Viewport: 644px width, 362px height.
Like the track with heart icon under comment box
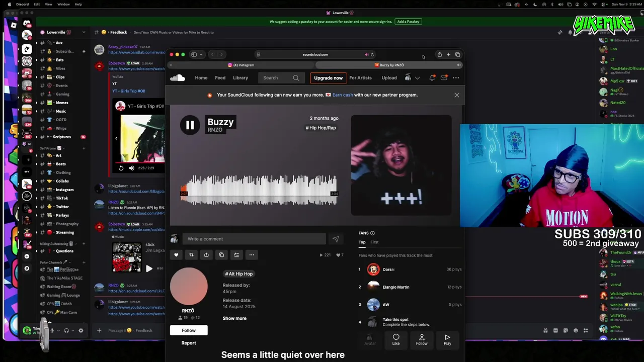click(x=176, y=255)
